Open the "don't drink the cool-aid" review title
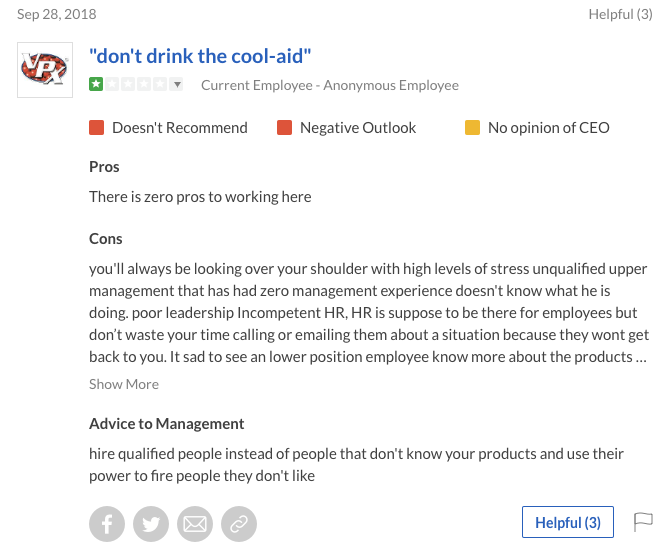 click(200, 56)
